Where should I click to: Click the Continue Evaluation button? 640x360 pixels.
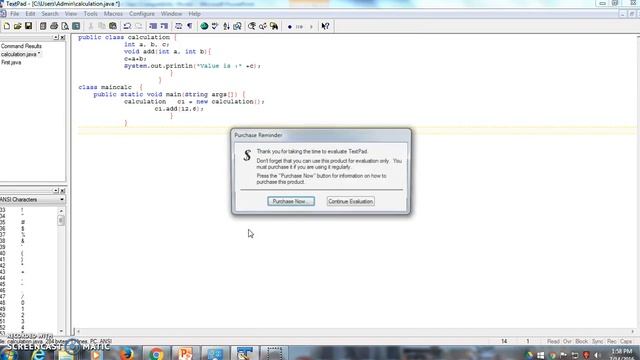tap(351, 201)
